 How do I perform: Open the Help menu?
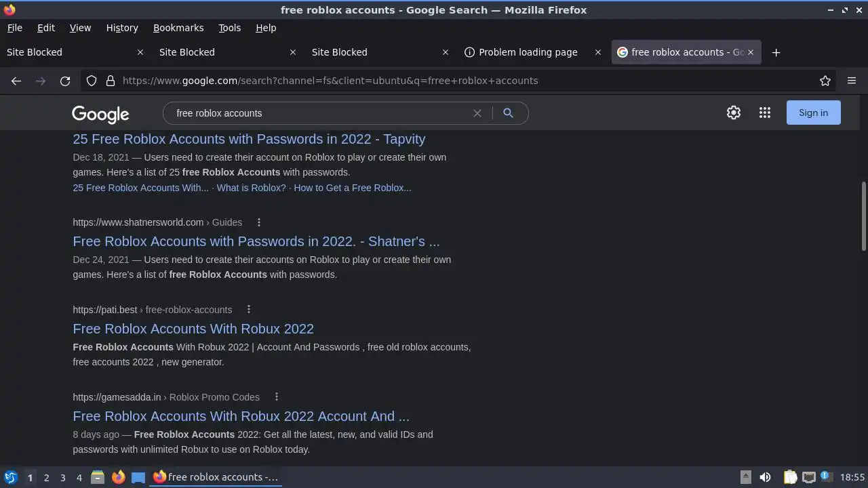[266, 28]
